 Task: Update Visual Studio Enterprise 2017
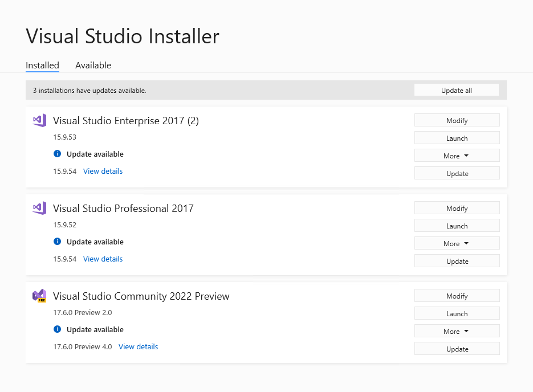457,173
